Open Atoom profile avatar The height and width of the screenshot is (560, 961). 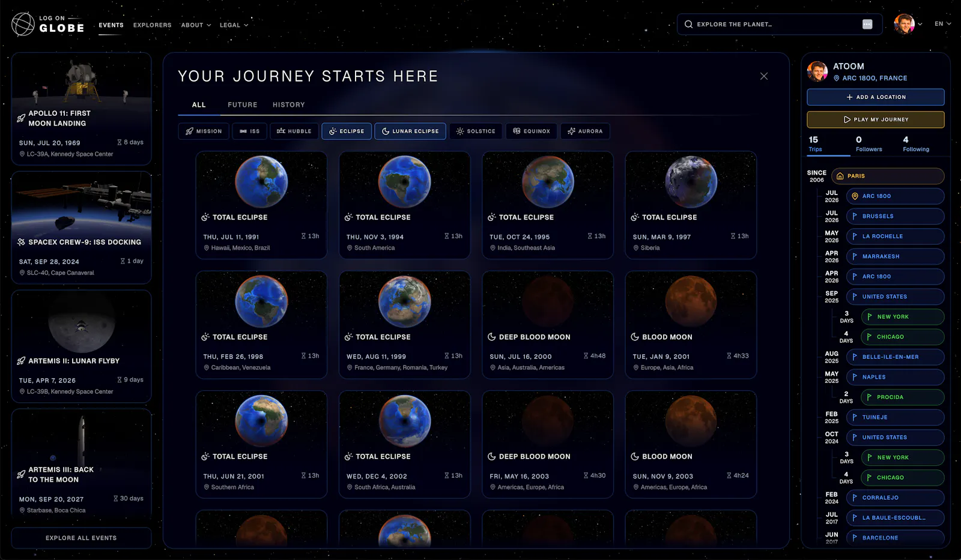(x=817, y=71)
